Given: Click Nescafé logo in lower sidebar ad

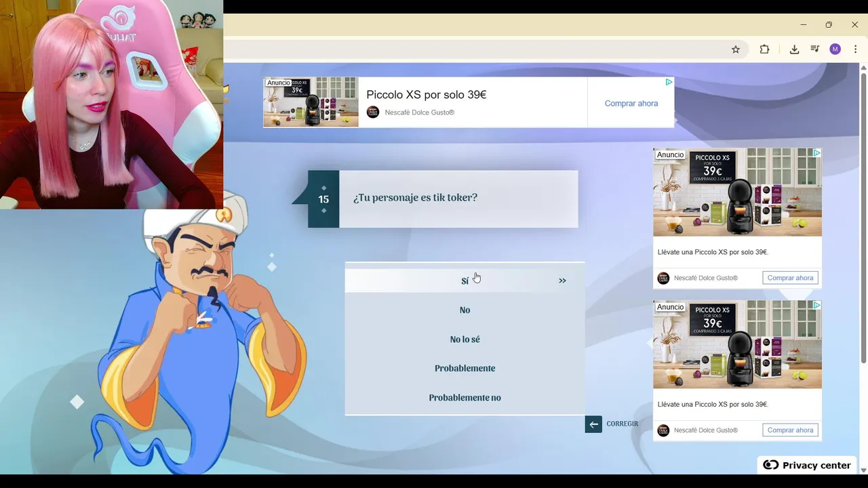Looking at the screenshot, I should pyautogui.click(x=663, y=430).
